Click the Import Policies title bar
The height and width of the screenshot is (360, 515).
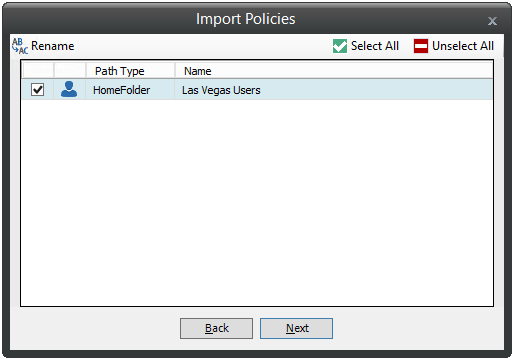point(246,19)
